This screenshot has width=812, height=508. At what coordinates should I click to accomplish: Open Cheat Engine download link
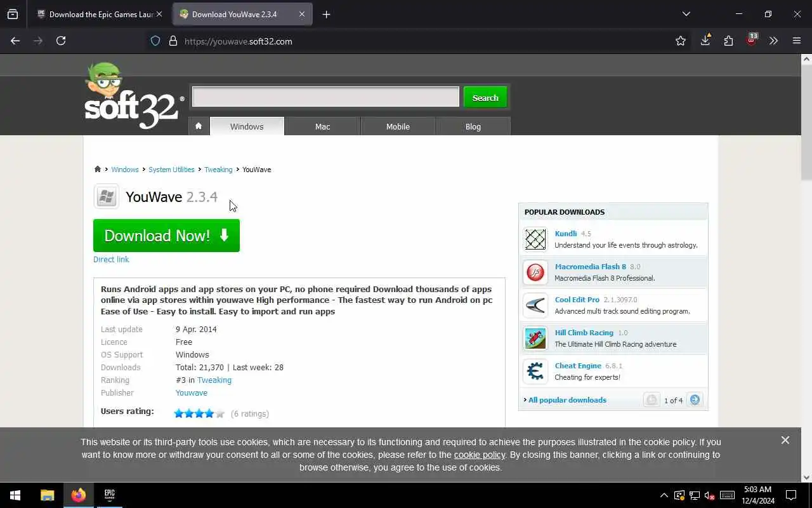(x=578, y=366)
